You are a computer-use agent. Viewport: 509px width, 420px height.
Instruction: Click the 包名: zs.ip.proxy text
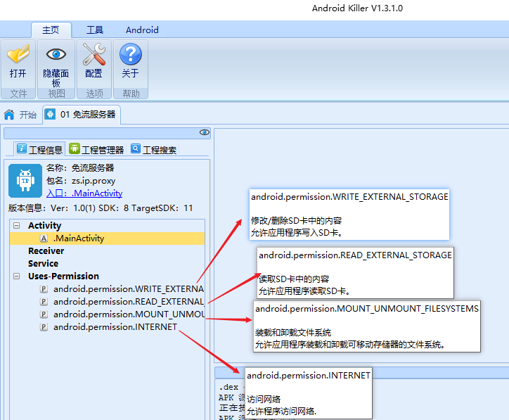(x=81, y=181)
